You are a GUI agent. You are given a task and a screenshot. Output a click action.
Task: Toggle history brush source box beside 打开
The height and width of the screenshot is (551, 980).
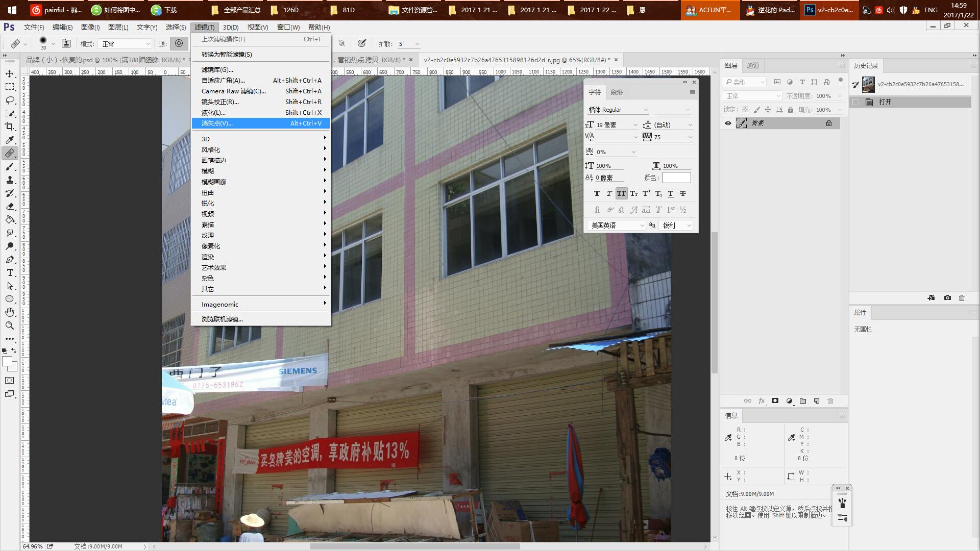pos(856,102)
